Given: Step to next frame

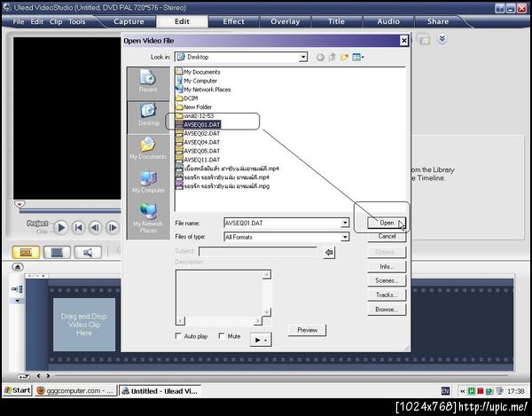Looking at the screenshot, I should click(113, 227).
